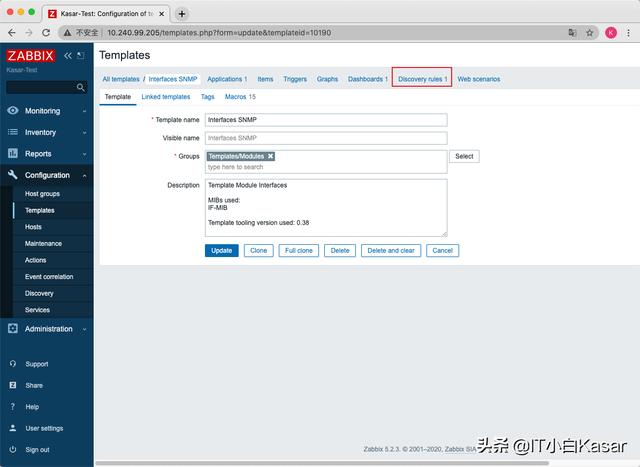The width and height of the screenshot is (640, 467).
Task: Click the Delete button
Action: click(340, 250)
